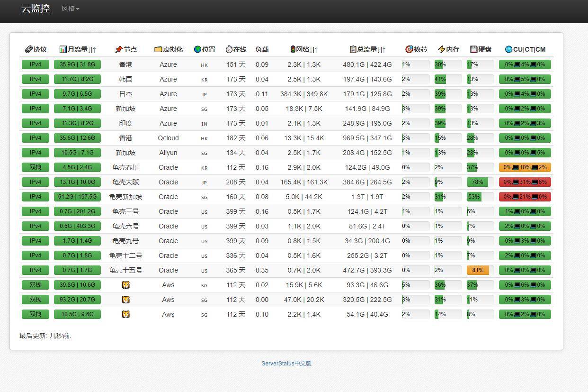Click the floppy disk icon beside 硬盘
This screenshot has width=588, height=392.
point(473,49)
